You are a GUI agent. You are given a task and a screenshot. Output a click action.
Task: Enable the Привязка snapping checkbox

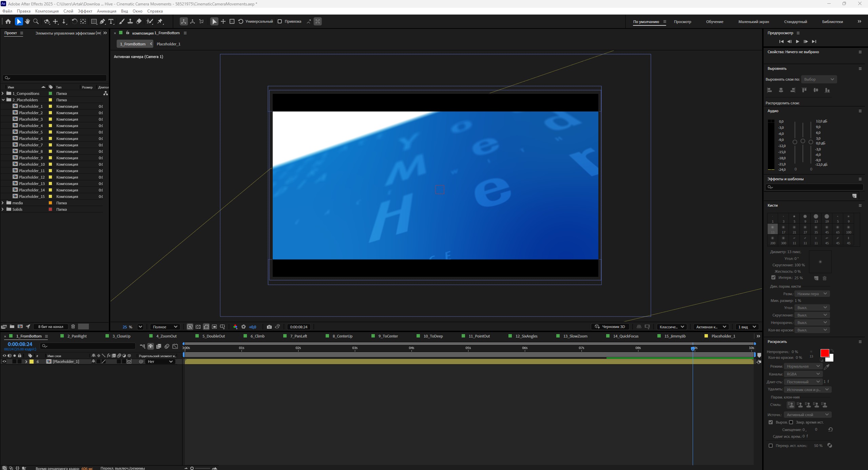(280, 21)
